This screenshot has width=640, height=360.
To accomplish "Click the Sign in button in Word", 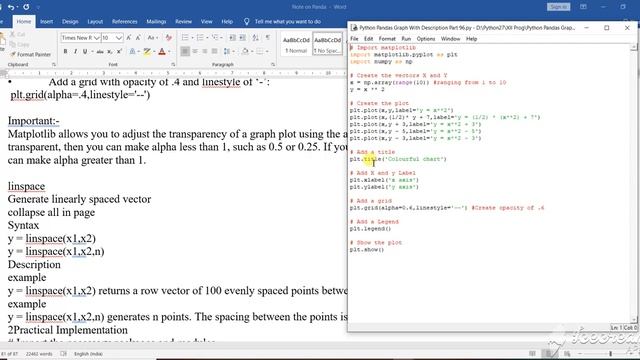I will click(x=558, y=7).
